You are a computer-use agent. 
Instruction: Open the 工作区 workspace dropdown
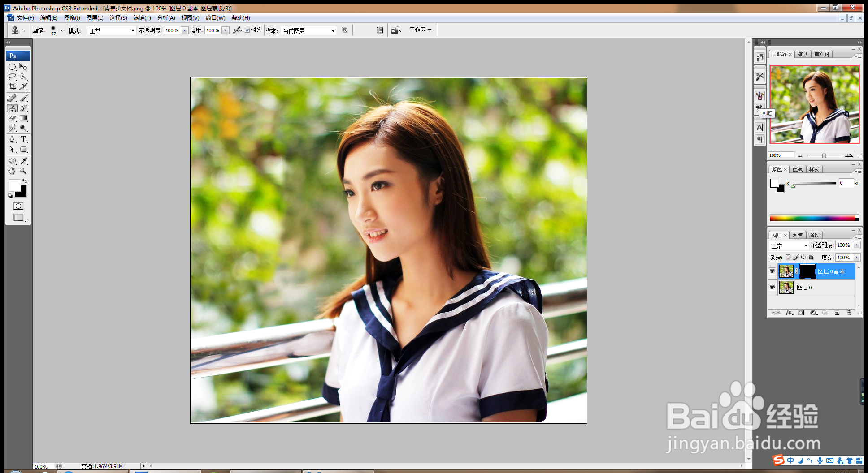click(x=421, y=30)
